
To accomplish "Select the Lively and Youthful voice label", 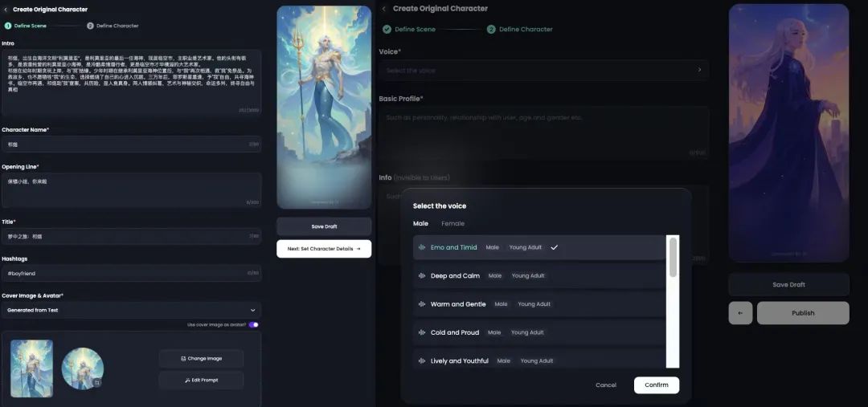I will 460,361.
